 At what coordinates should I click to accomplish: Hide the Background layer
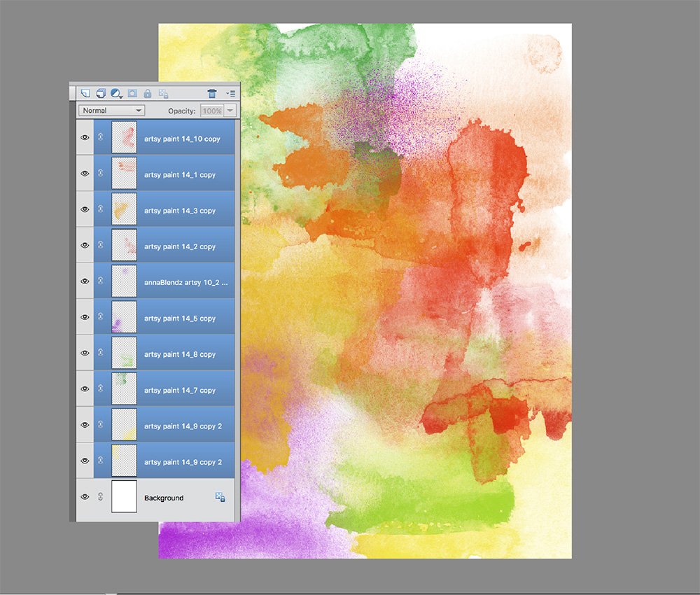click(85, 497)
